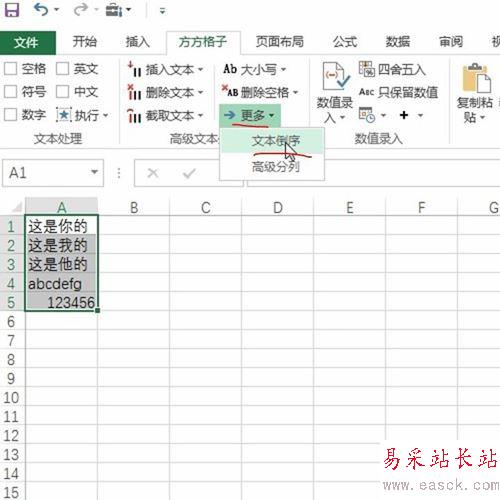
Task: Click the briefcase toolbox icon
Action: [114, 10]
